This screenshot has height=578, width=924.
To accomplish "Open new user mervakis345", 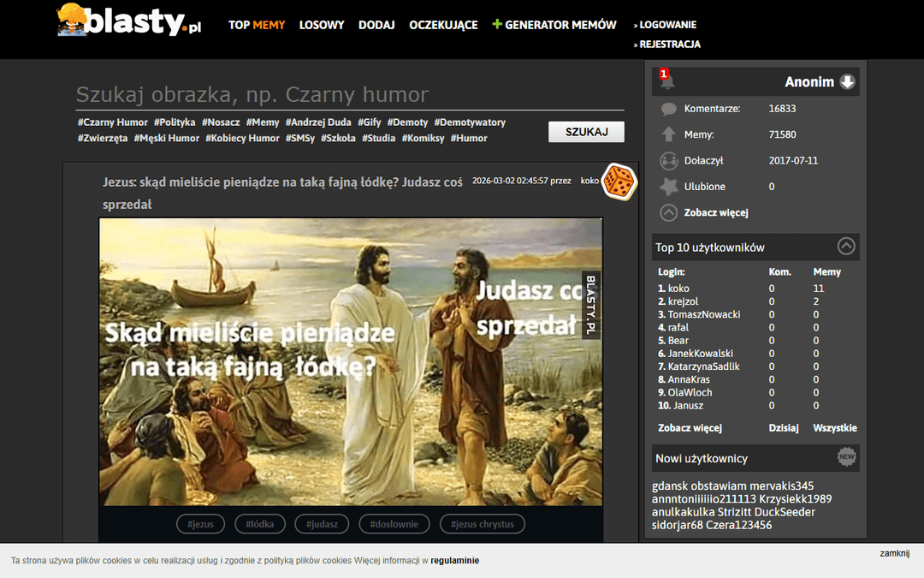I will 782,486.
